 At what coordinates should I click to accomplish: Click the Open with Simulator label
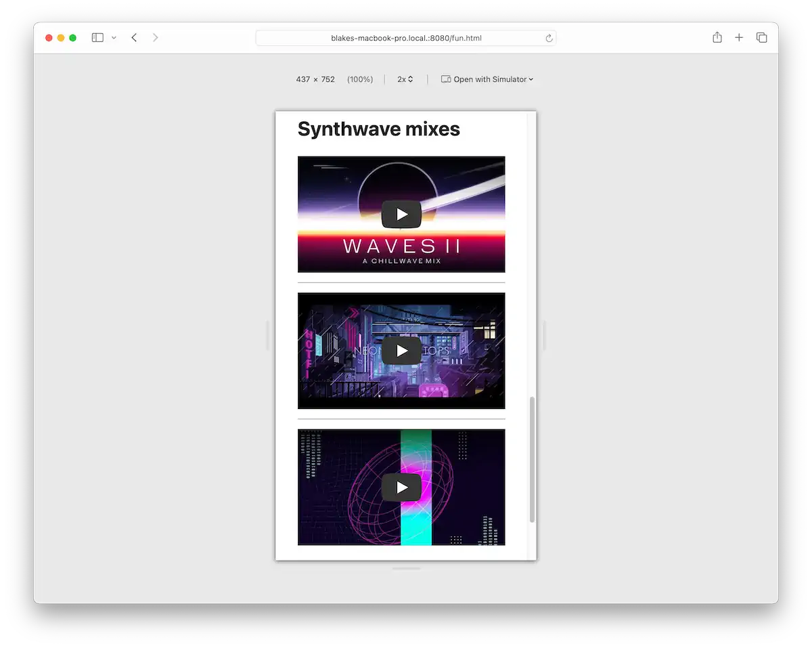tap(491, 79)
